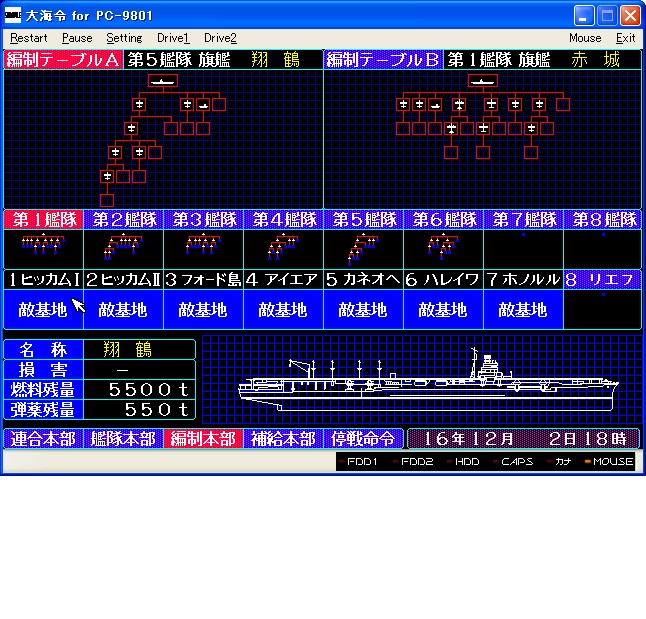Click the 編制テーブルB header label
This screenshot has height=619, width=646.
pyautogui.click(x=383, y=59)
